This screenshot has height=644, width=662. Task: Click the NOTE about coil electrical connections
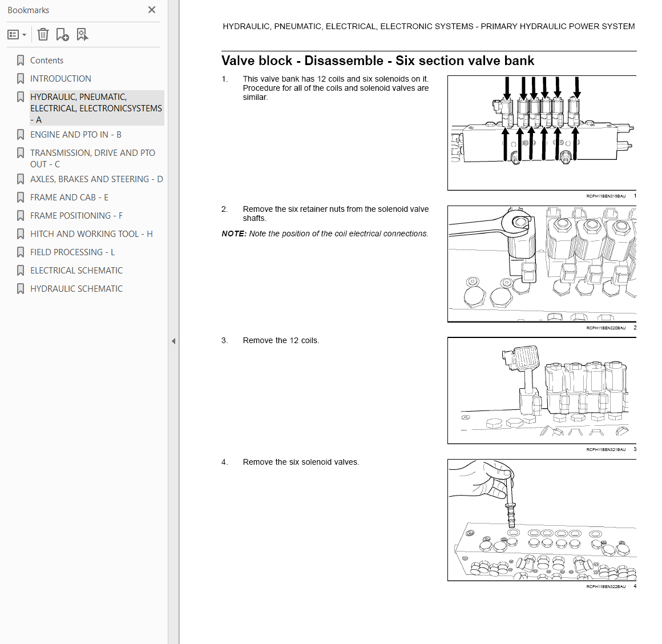point(325,234)
